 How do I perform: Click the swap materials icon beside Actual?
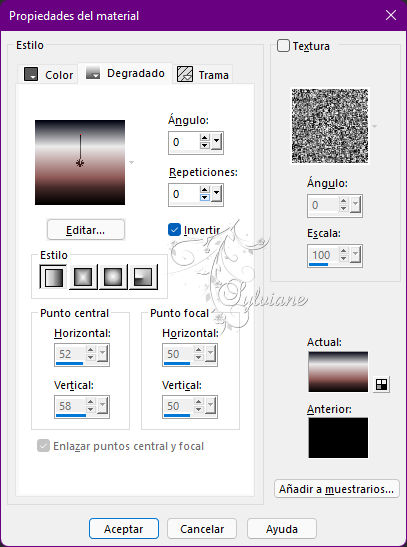point(381,384)
